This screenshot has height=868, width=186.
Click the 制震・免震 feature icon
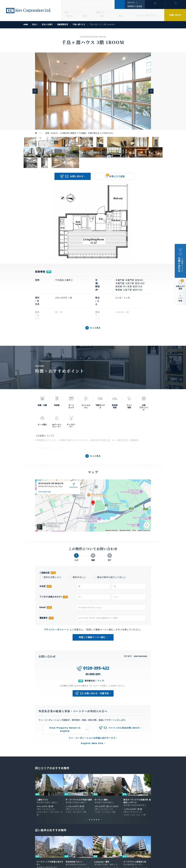pos(42,398)
